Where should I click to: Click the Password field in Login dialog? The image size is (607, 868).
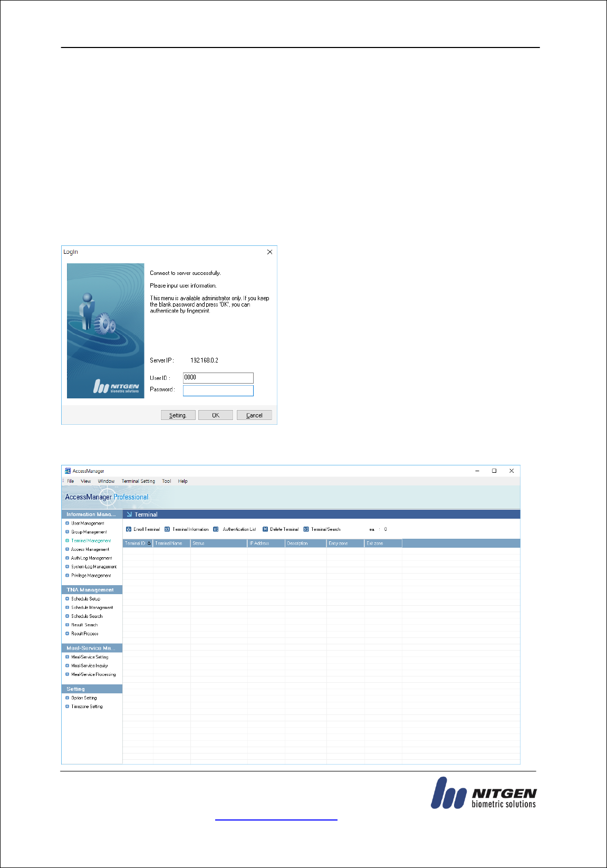[218, 390]
